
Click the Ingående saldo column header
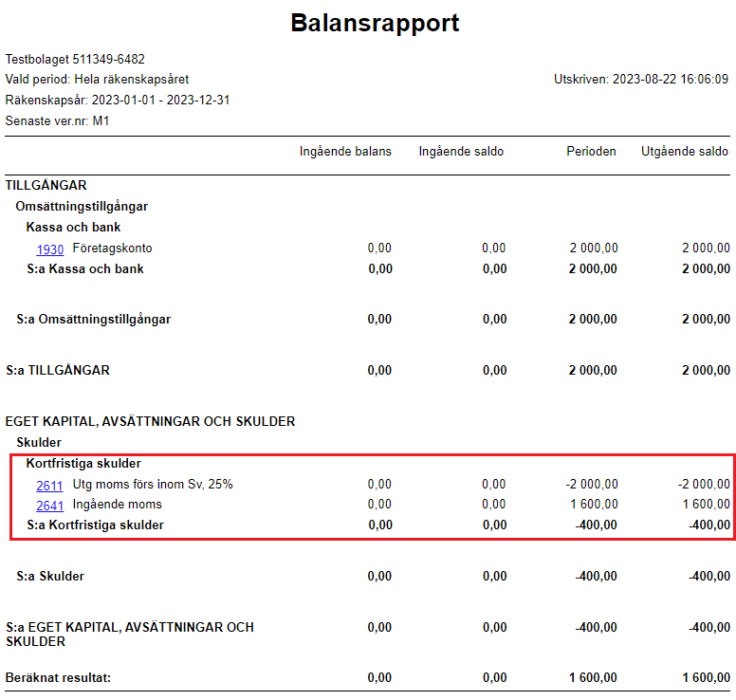pyautogui.click(x=461, y=151)
